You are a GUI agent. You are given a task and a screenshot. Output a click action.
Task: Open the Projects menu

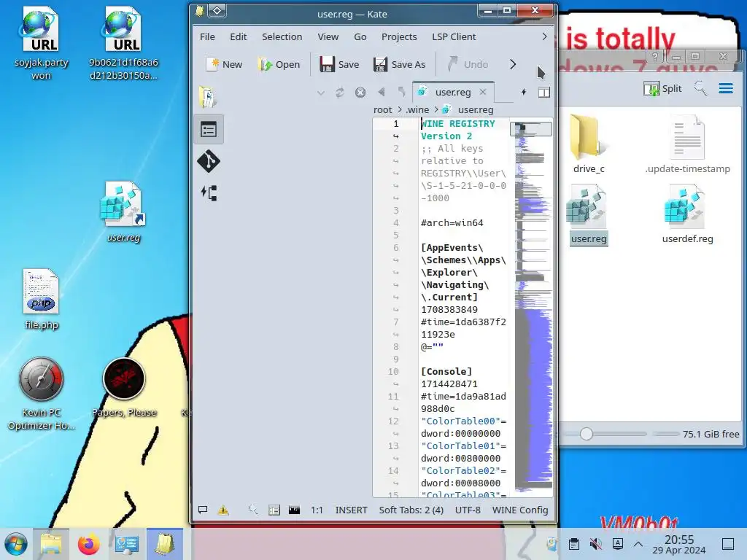399,36
